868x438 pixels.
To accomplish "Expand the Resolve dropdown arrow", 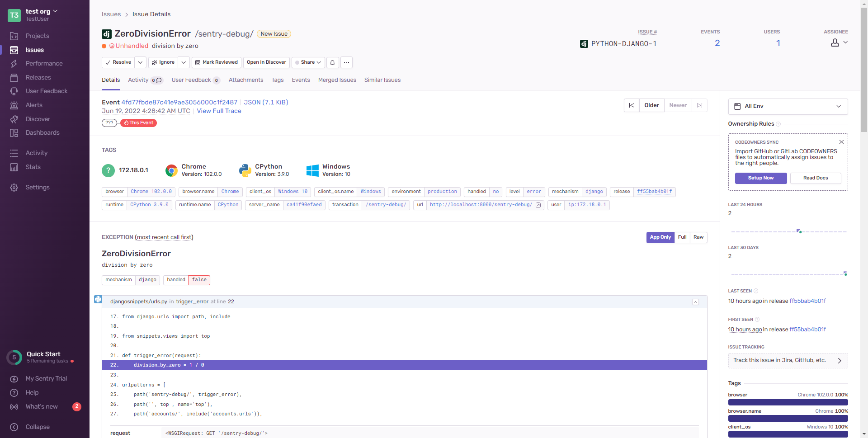I will click(x=141, y=62).
